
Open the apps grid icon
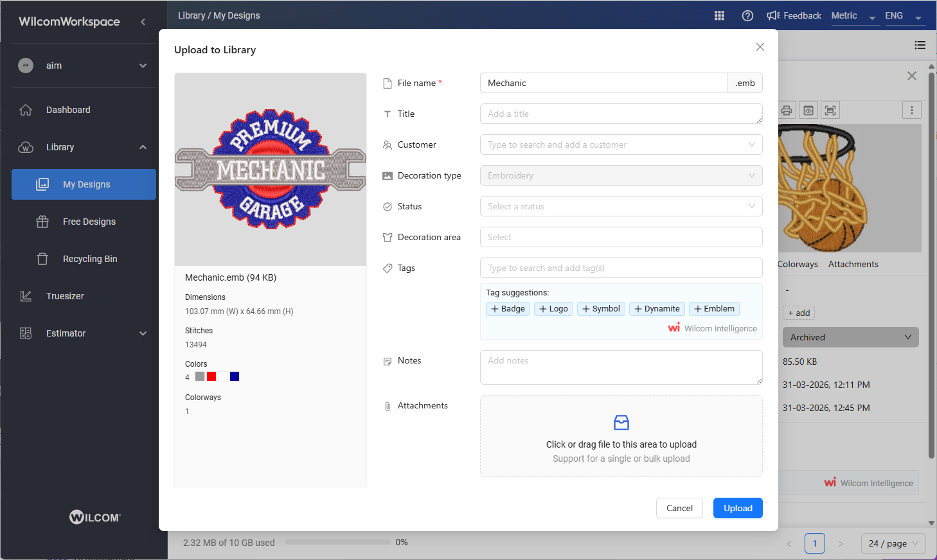pyautogui.click(x=719, y=15)
